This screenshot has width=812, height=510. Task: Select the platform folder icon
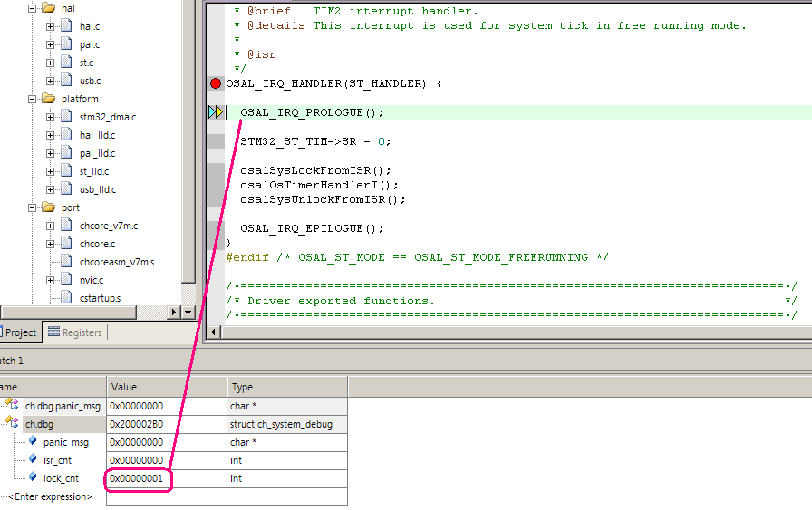(x=48, y=99)
